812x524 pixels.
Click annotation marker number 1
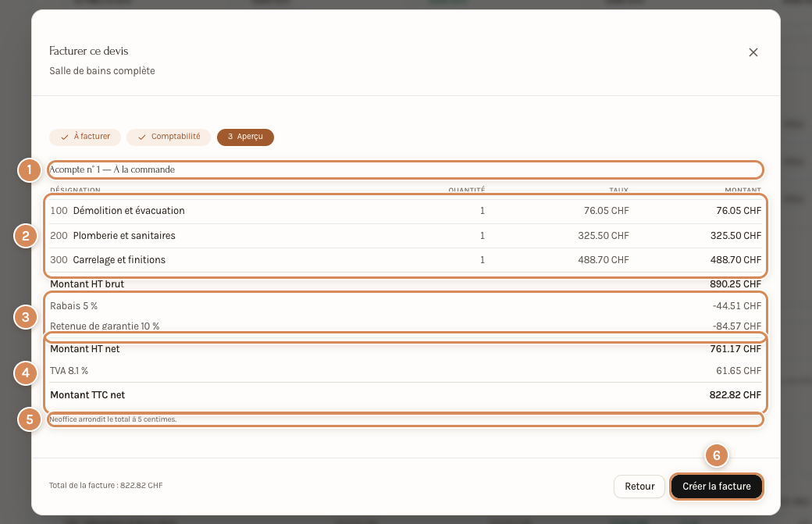pyautogui.click(x=30, y=169)
